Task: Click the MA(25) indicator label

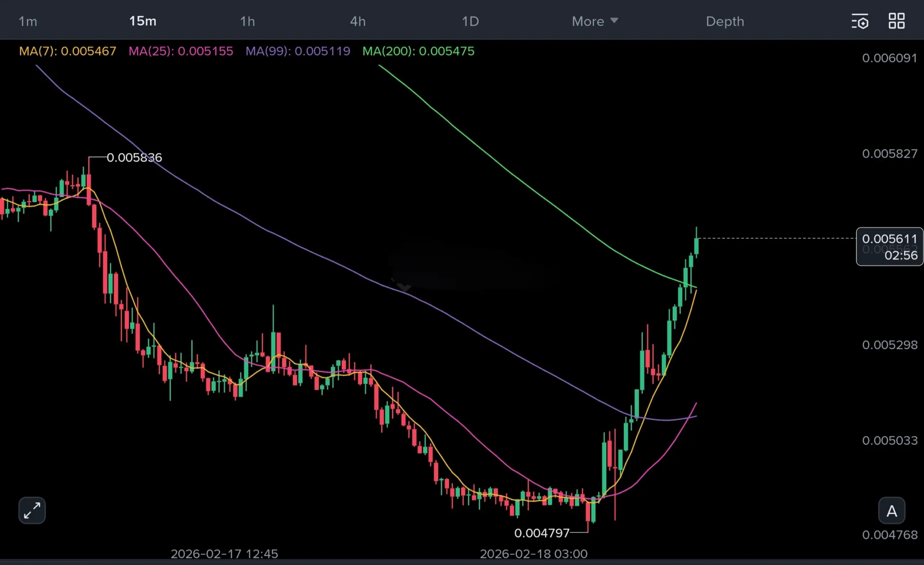Action: (x=181, y=51)
